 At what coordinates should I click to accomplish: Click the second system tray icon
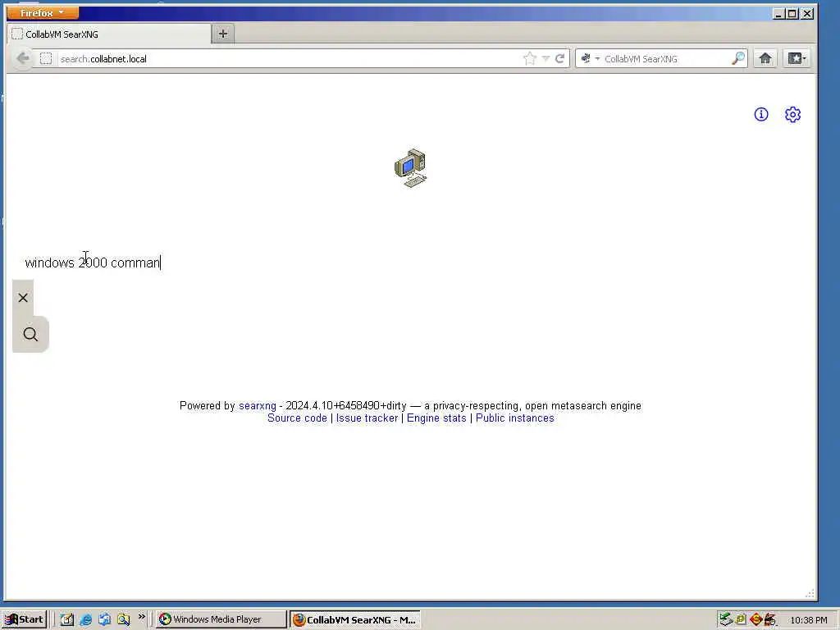click(x=741, y=619)
